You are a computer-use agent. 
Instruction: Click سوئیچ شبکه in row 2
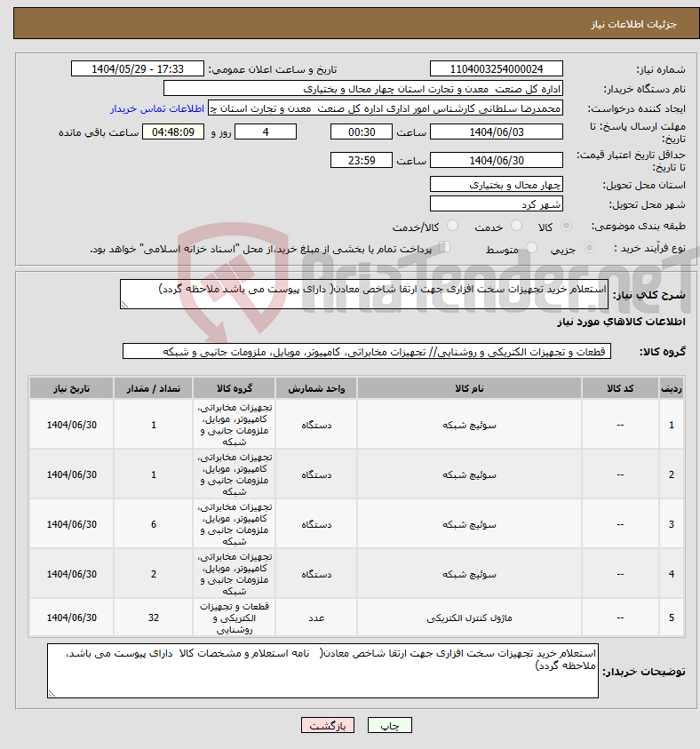click(x=469, y=474)
